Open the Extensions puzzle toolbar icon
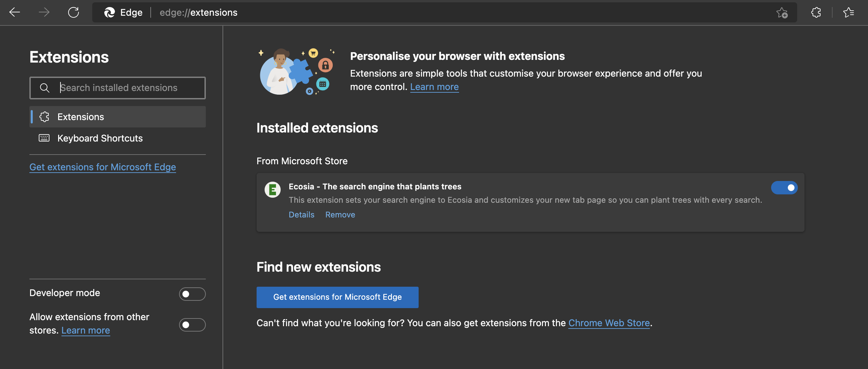This screenshot has height=369, width=868. click(x=816, y=12)
